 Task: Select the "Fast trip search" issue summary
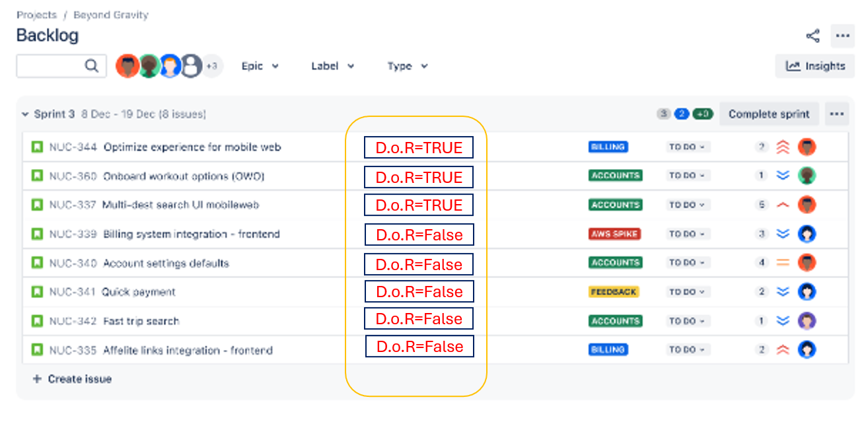point(141,321)
